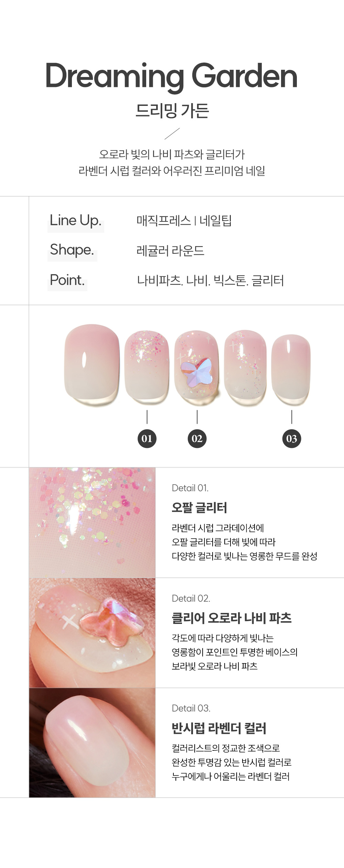Open the semi-syrup lavender nail photo
Viewport: 344px width, 868px height.
(x=92, y=743)
